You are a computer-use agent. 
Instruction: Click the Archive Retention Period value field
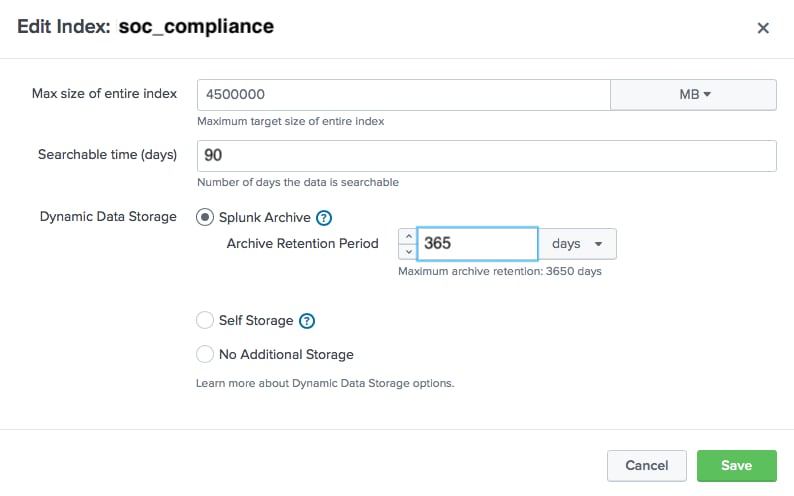point(477,244)
